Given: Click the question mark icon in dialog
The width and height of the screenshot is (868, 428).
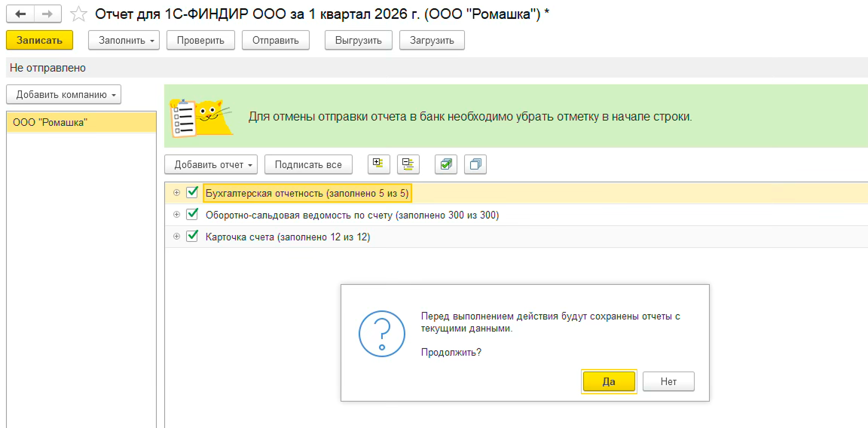Looking at the screenshot, I should 382,333.
